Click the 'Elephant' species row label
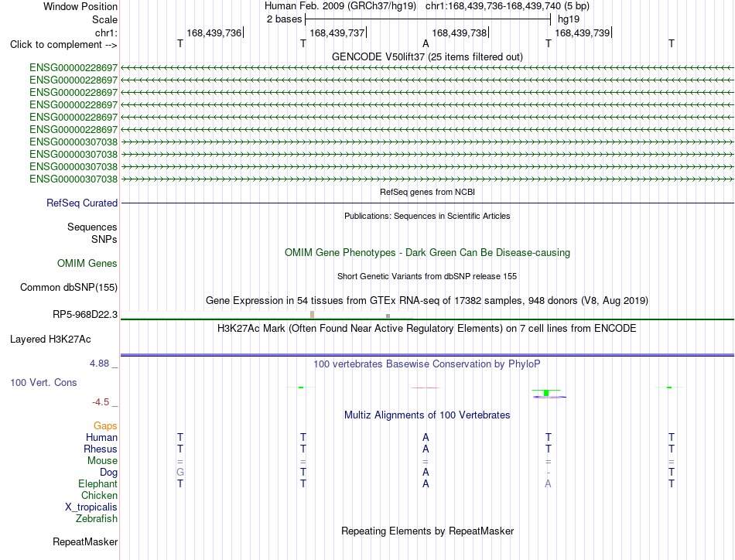The width and height of the screenshot is (735, 560). point(97,483)
